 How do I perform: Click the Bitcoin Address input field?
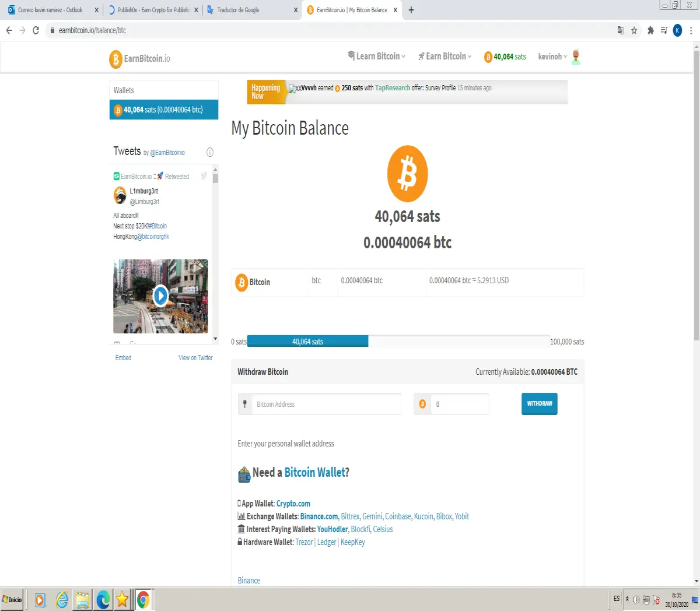click(326, 404)
